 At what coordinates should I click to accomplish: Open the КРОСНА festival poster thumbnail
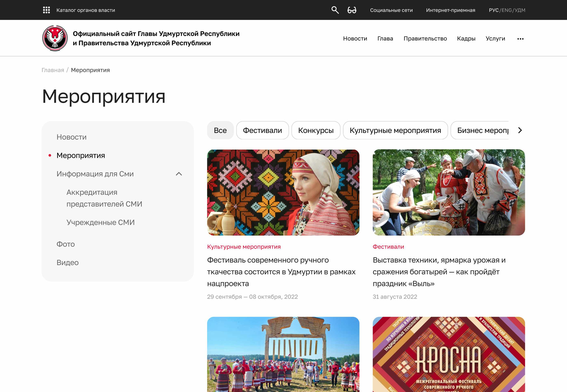[449, 354]
